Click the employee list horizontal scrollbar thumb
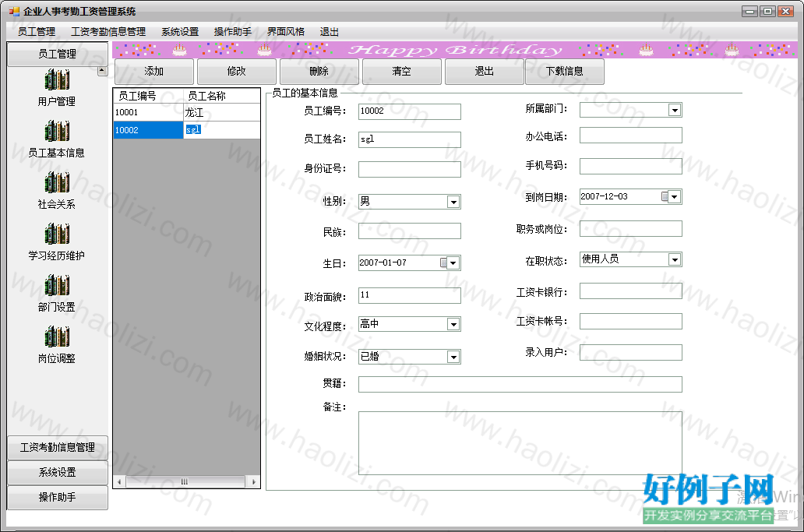The width and height of the screenshot is (804, 532). tap(185, 482)
